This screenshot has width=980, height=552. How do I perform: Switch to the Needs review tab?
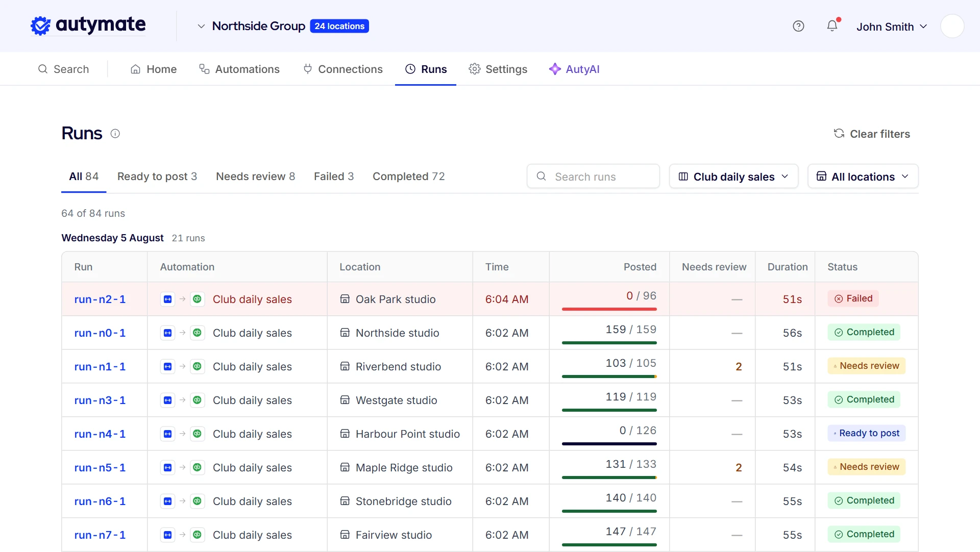click(255, 177)
